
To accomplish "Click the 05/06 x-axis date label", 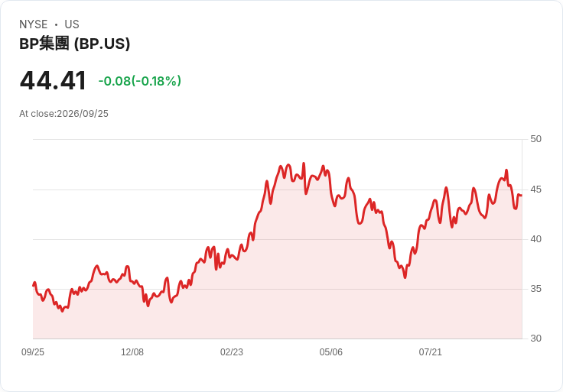I will pyautogui.click(x=331, y=352).
